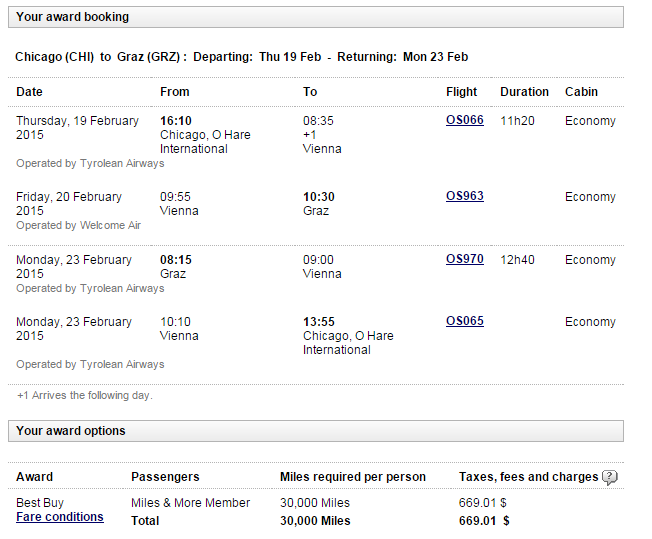Click the Best Buy award label
This screenshot has height=539, width=652.
click(x=40, y=503)
